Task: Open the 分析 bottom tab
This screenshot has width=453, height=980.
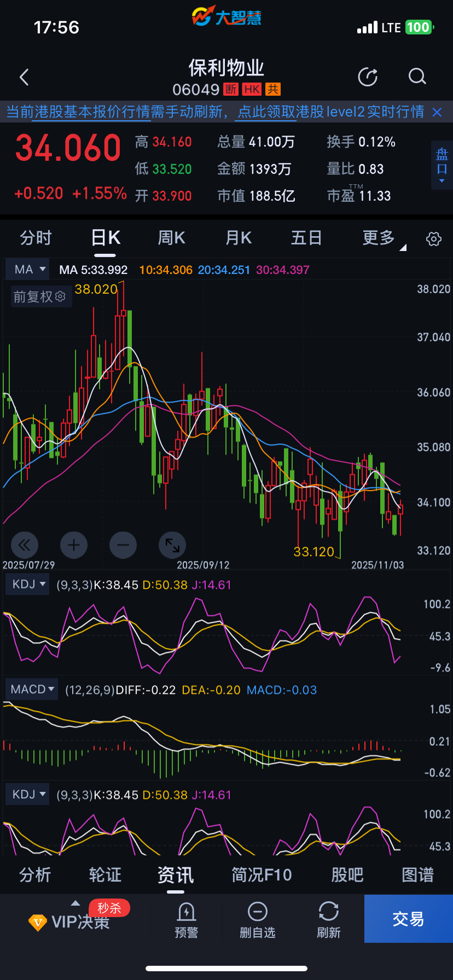Action: 35,874
